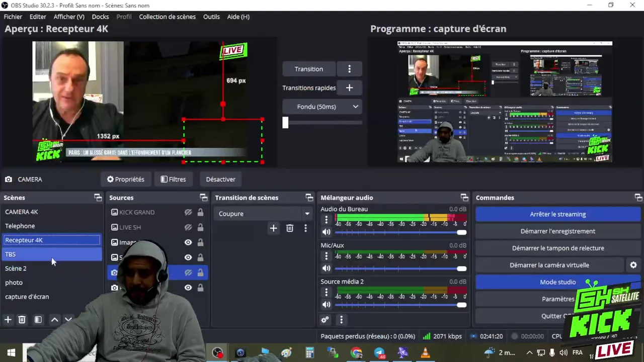This screenshot has height=362, width=644.
Task: Hide the Image source with its eye icon
Action: click(188, 242)
